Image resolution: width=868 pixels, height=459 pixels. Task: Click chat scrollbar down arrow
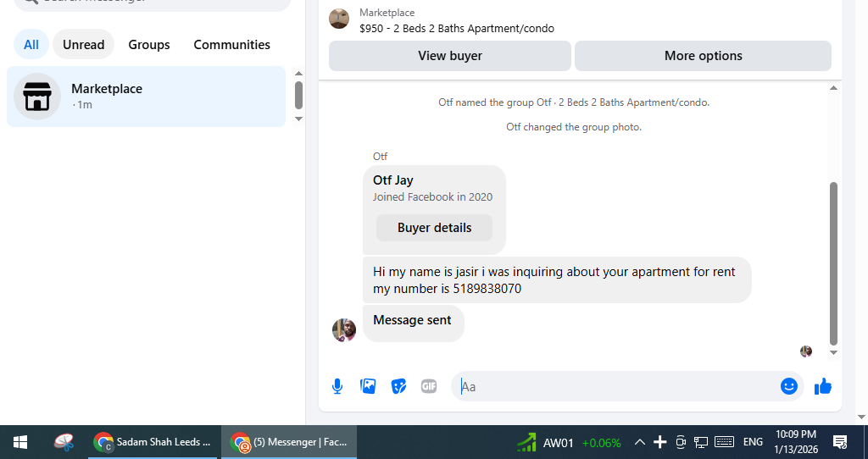(x=834, y=352)
